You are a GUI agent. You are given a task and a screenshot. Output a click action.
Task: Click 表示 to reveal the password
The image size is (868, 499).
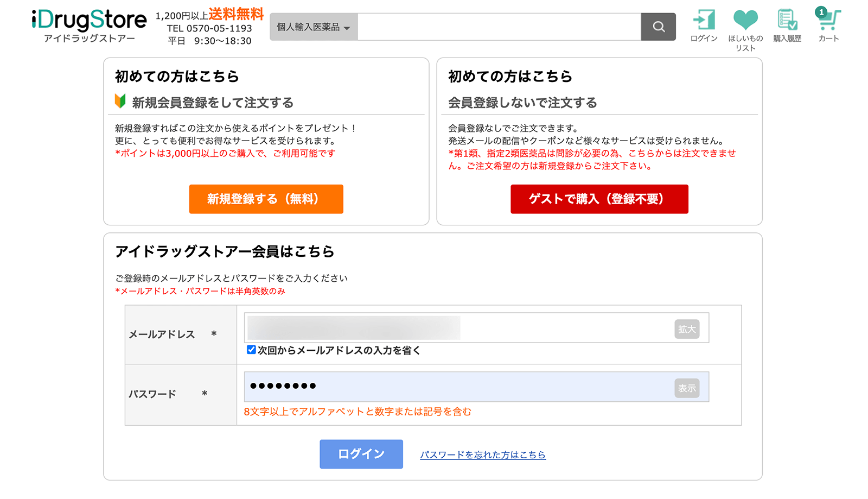click(687, 388)
